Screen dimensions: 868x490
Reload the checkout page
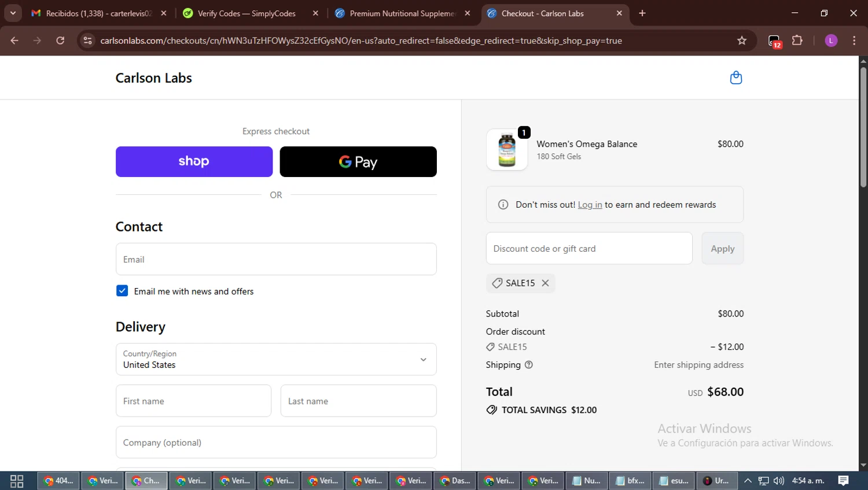pos(60,40)
